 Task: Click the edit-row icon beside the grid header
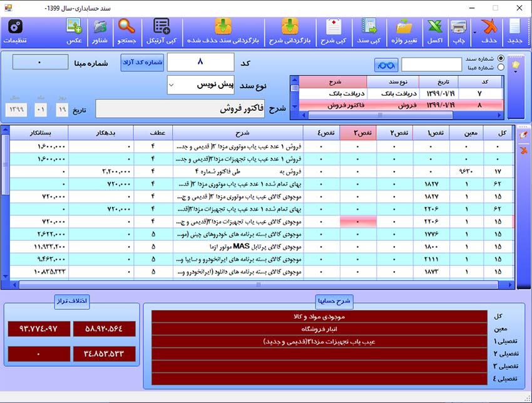[523, 135]
